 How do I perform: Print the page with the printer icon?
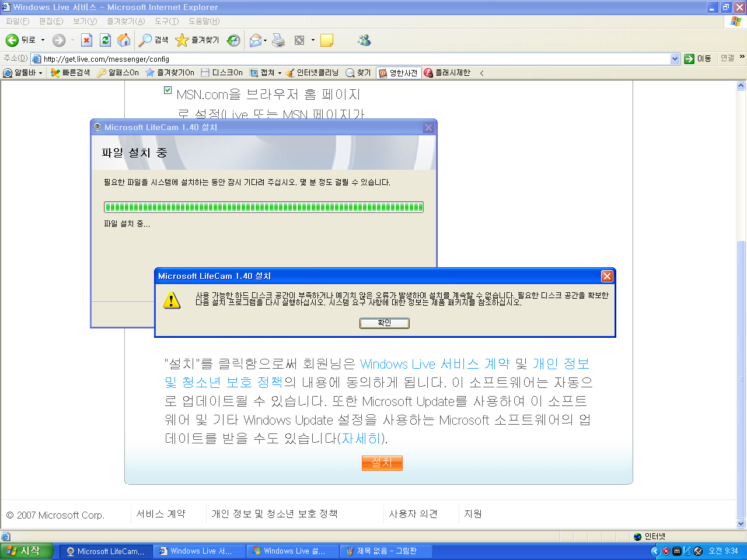[279, 40]
